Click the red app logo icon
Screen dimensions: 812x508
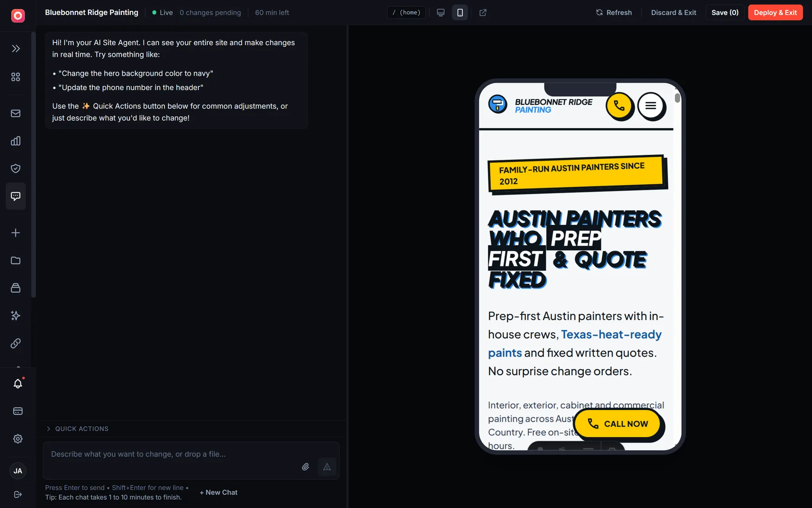18,16
